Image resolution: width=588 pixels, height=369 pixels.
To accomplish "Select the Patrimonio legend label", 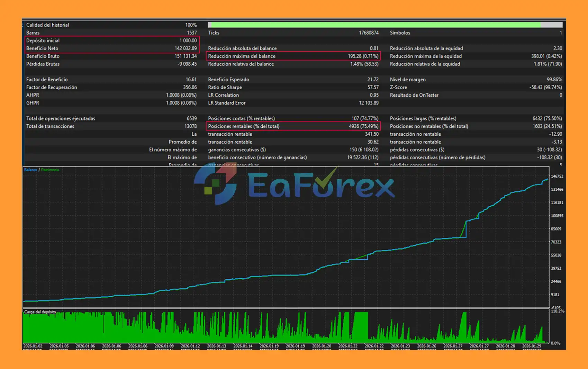I will (x=50, y=170).
